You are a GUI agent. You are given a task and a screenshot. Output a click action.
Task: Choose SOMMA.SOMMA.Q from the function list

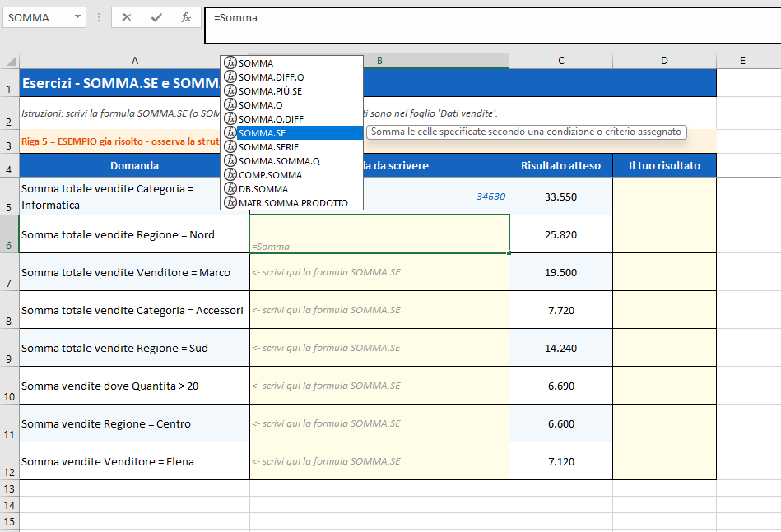coord(291,160)
